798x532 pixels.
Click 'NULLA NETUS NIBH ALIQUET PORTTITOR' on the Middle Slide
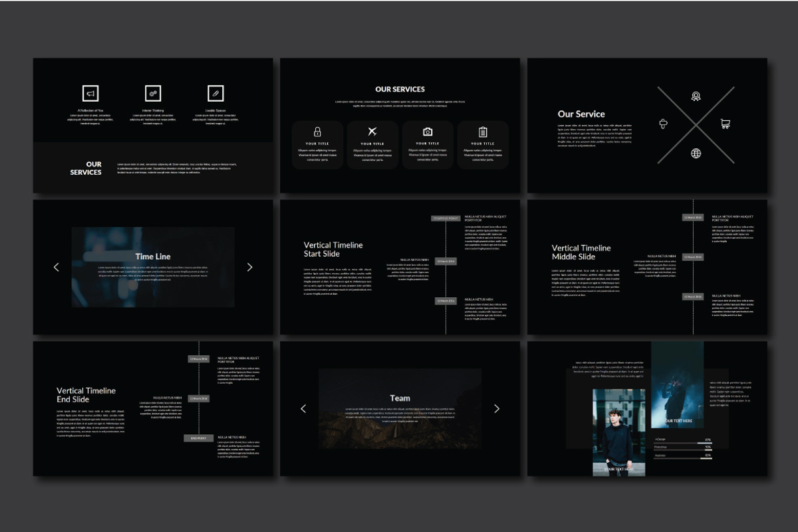click(x=733, y=218)
